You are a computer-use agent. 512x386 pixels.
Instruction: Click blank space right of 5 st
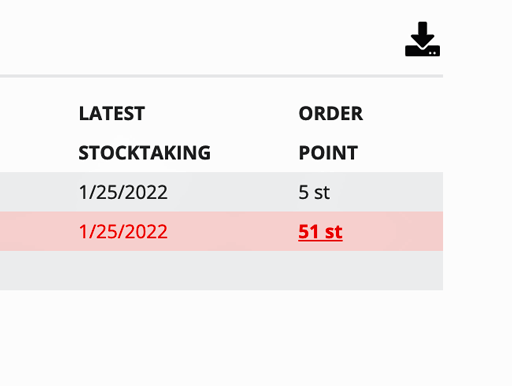click(x=387, y=192)
